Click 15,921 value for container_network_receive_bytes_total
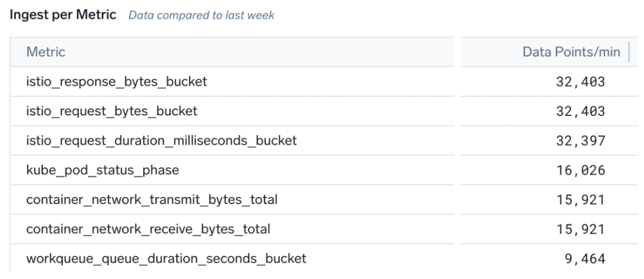The height and width of the screenshot is (279, 644). (x=580, y=228)
